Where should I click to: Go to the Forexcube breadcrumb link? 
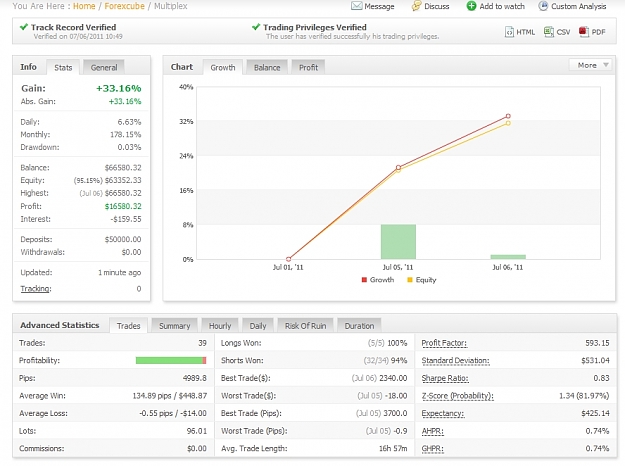coord(124,6)
